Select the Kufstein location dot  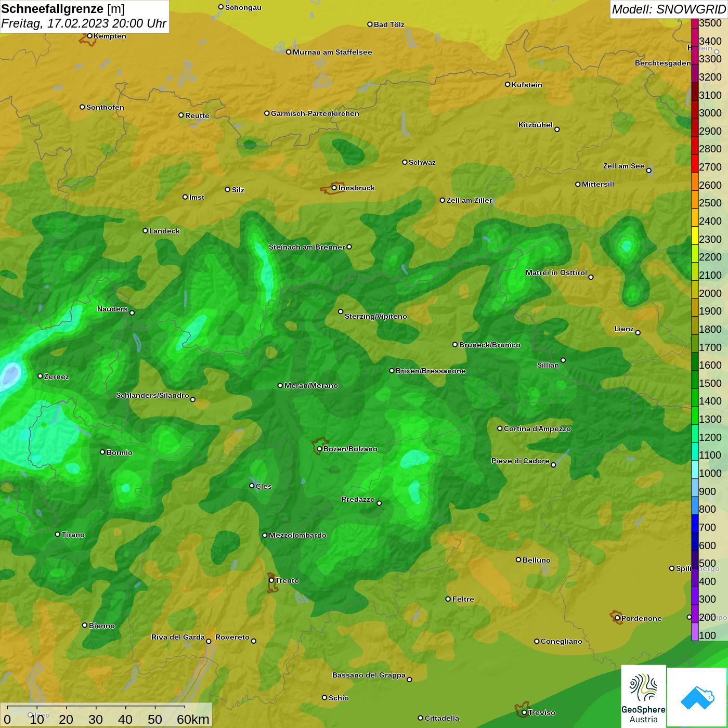click(x=508, y=84)
